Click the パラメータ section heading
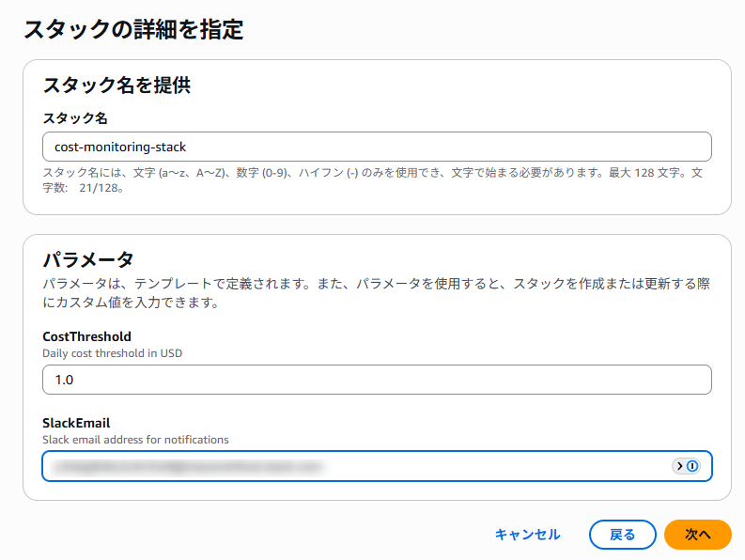The width and height of the screenshot is (745, 560). click(88, 260)
